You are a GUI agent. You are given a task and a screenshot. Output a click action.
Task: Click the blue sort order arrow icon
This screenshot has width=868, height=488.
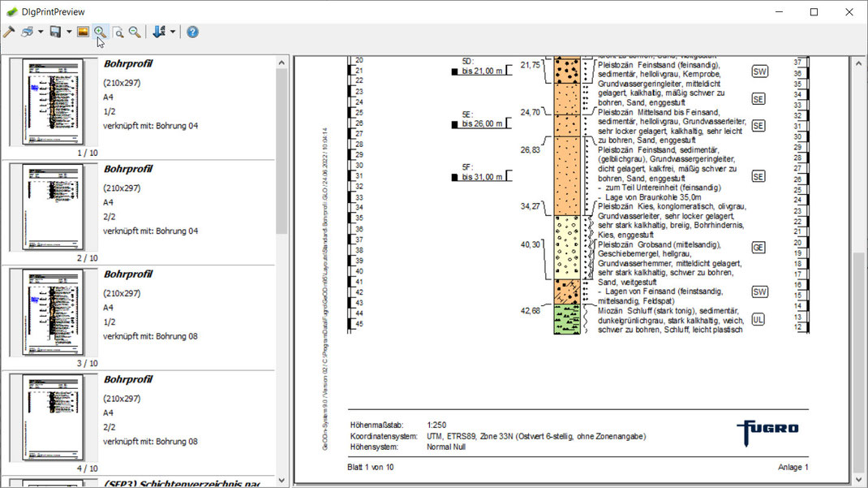click(159, 32)
